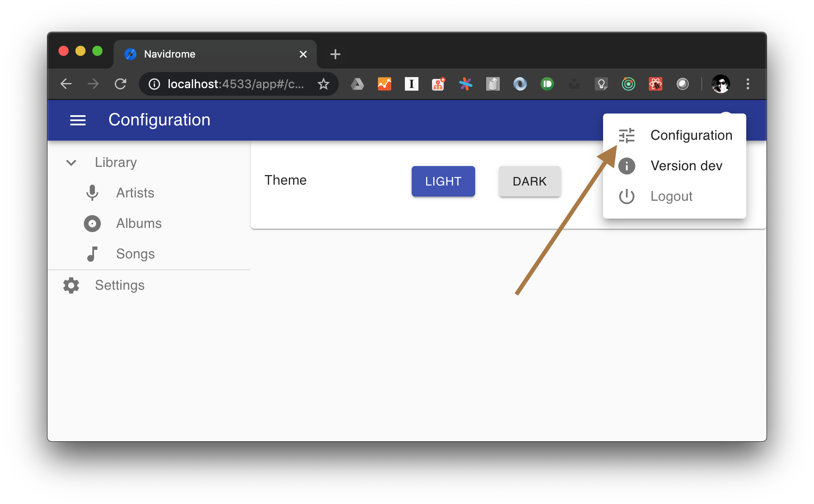This screenshot has height=504, width=814.
Task: Click the Albums disc icon
Action: tap(92, 224)
